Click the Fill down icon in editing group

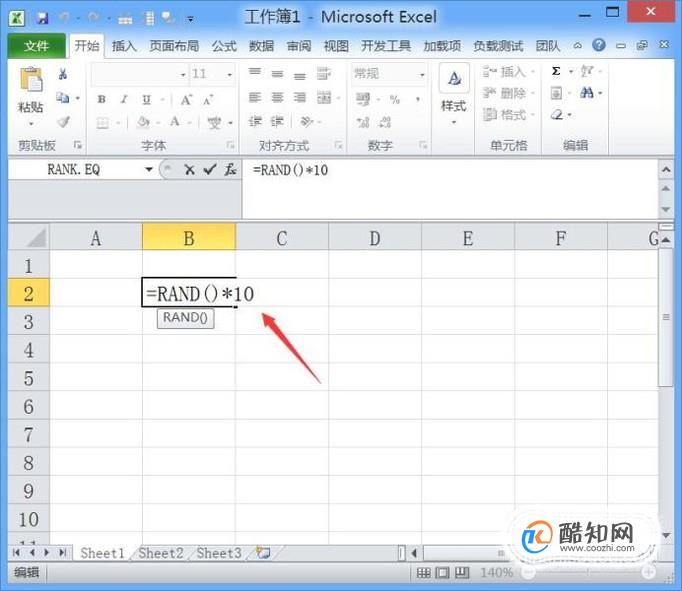(x=556, y=93)
